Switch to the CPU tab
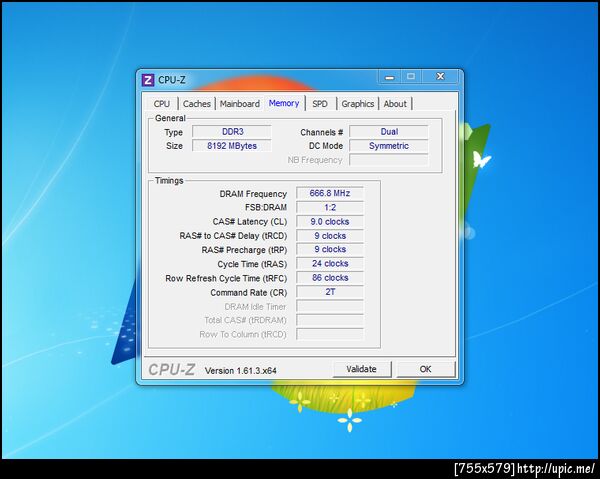Screen dimensions: 600x479 161,104
